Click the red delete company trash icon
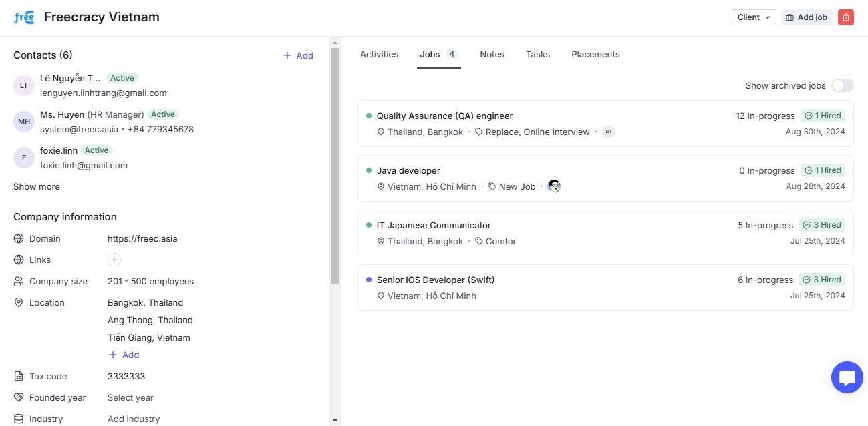 click(x=846, y=17)
